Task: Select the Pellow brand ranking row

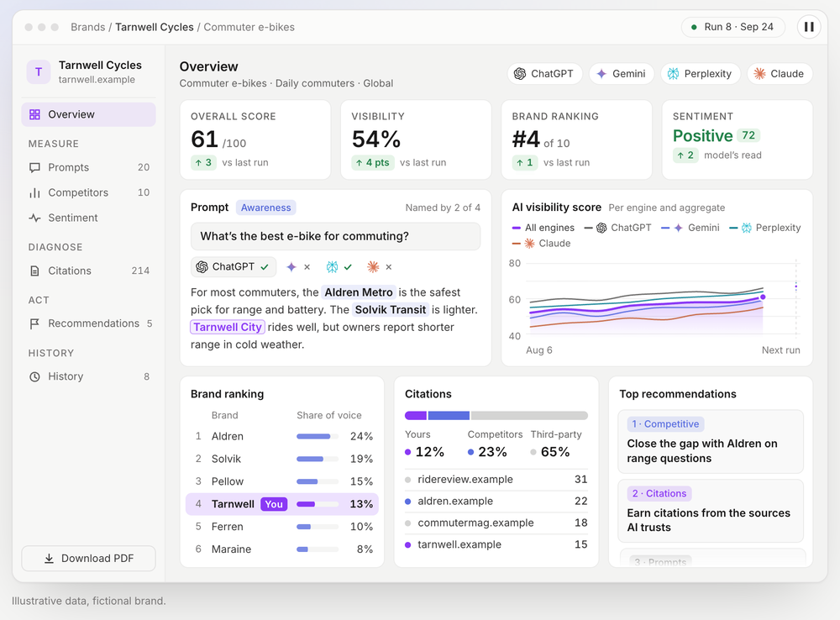Action: point(282,481)
